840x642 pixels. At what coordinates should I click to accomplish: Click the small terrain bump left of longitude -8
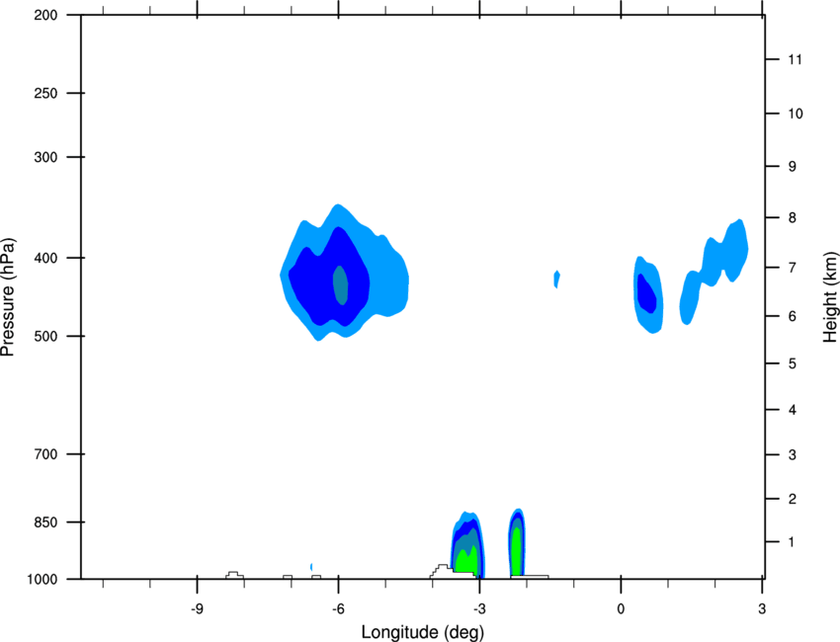234,575
